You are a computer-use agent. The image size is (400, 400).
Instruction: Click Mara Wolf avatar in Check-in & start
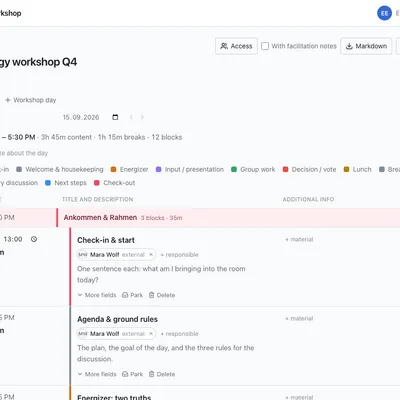[83, 255]
